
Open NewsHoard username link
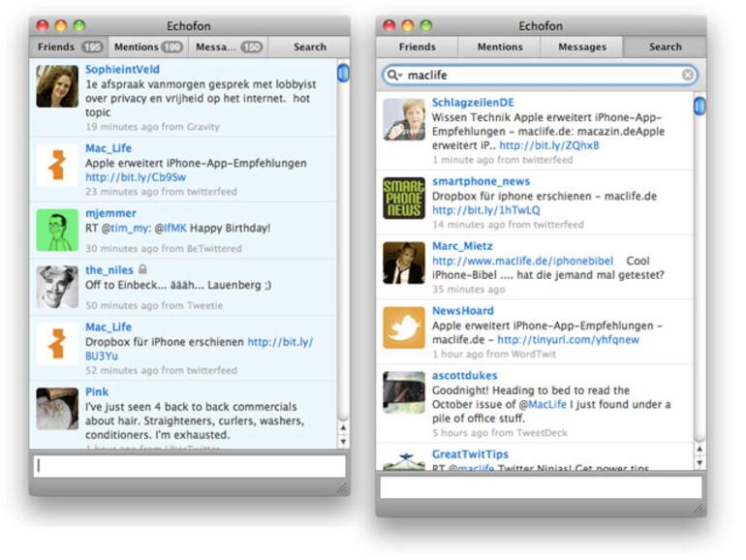pyautogui.click(x=463, y=311)
